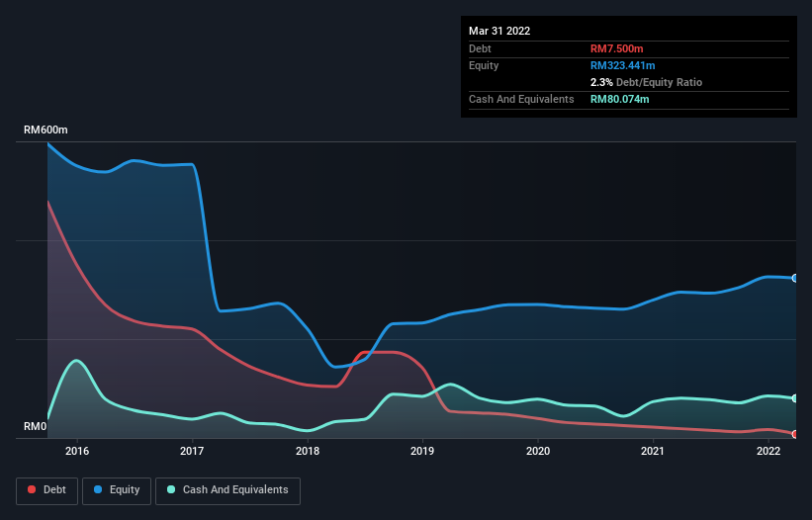
Task: Click the RM0 y-axis label
Action: coord(36,427)
